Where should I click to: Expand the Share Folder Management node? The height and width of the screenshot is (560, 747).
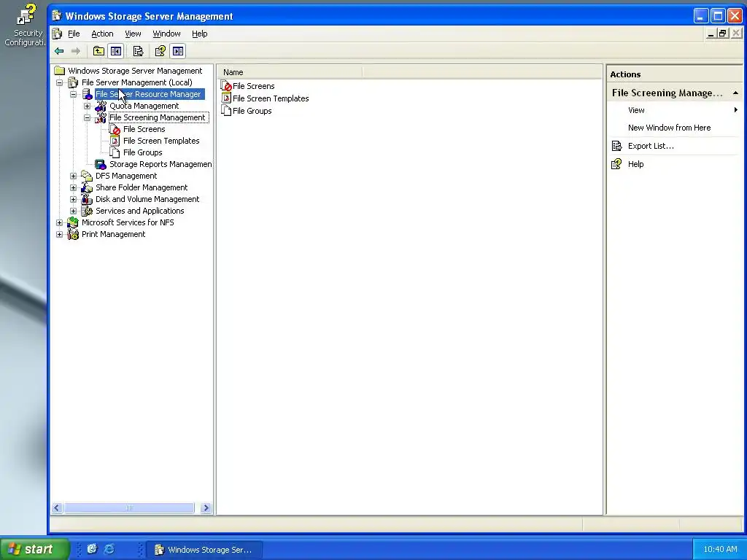click(x=74, y=187)
